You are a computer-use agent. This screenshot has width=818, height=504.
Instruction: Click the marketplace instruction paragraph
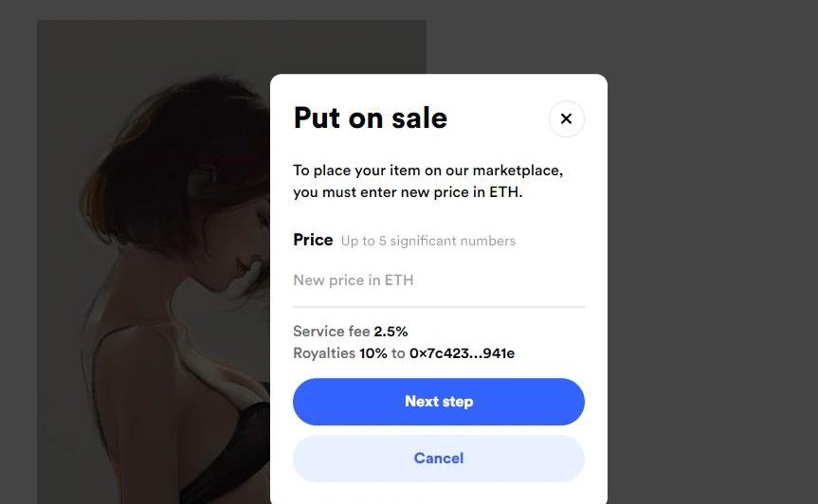[x=427, y=181]
